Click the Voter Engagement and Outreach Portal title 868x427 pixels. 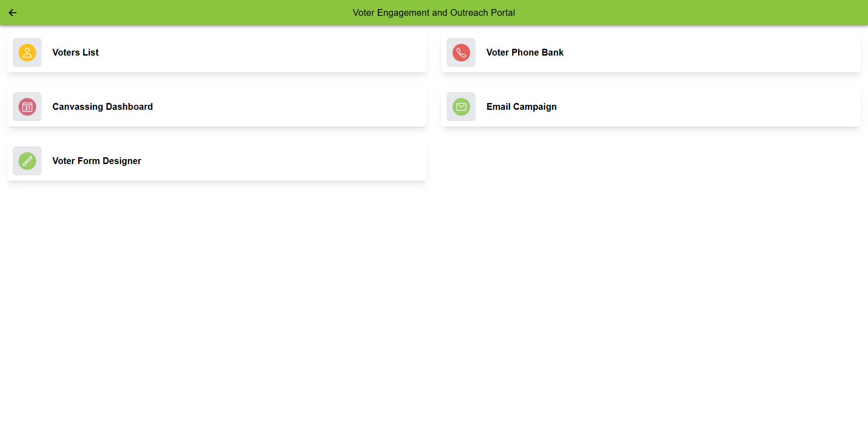tap(434, 13)
